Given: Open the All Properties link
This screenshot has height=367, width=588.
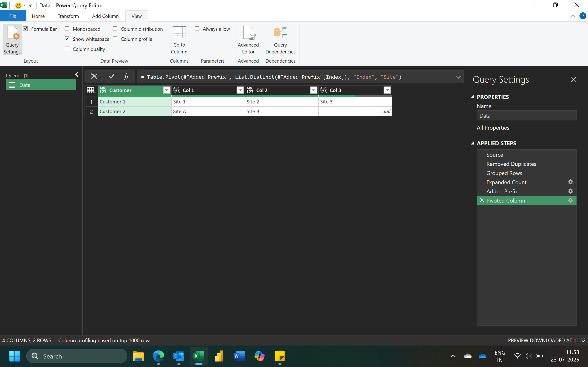Looking at the screenshot, I should [x=493, y=128].
